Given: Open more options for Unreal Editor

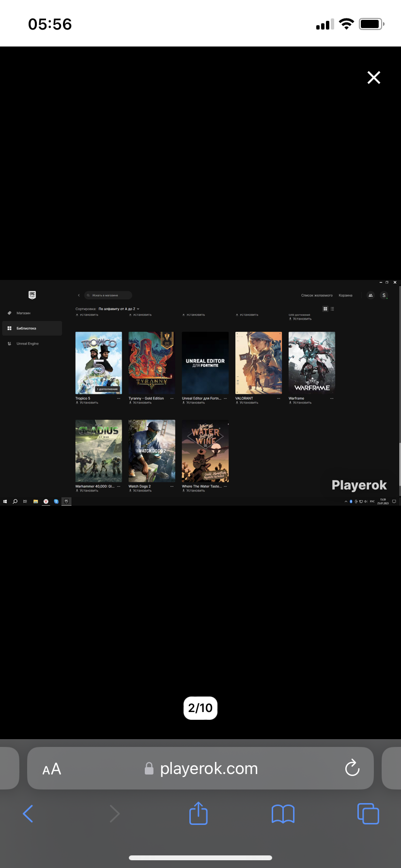Looking at the screenshot, I should click(x=225, y=398).
